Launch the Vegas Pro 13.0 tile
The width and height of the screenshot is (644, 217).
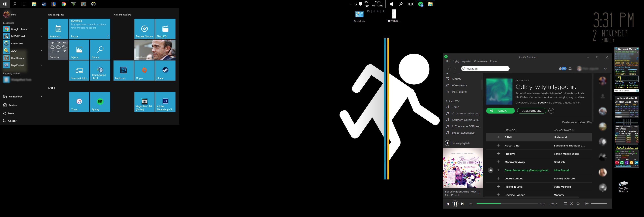click(x=144, y=102)
